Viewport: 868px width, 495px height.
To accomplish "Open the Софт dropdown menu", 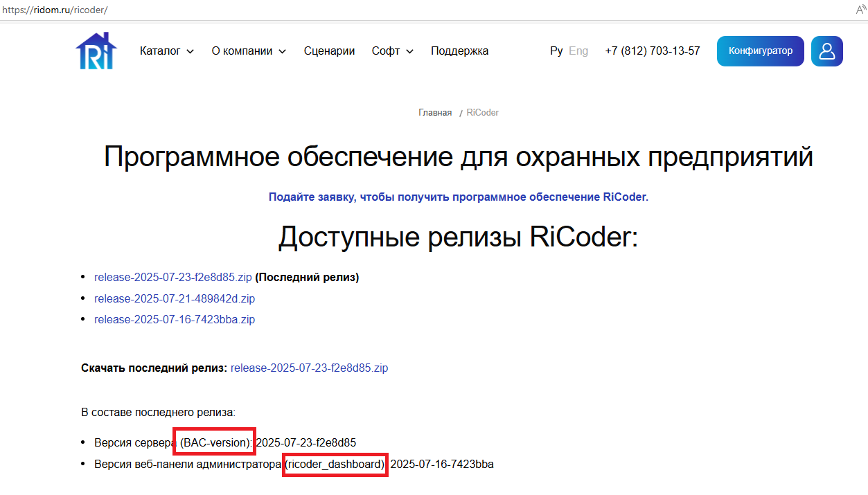I will pos(392,51).
